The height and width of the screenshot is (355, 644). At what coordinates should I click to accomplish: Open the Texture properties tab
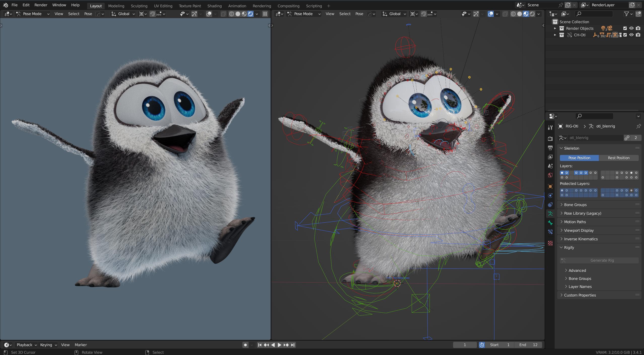coord(550,243)
